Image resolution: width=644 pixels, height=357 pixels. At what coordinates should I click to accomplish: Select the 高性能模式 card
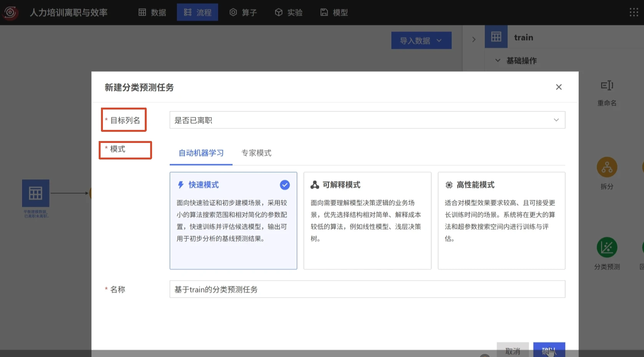pos(501,221)
